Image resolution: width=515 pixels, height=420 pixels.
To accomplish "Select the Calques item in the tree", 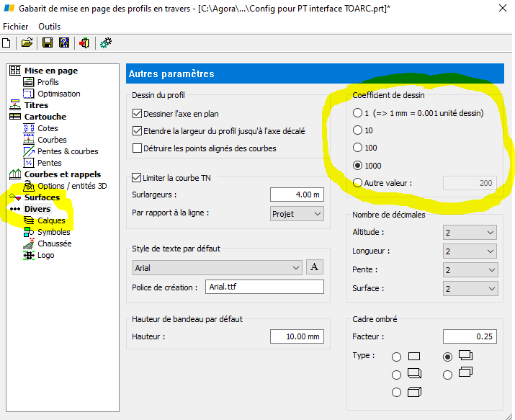I will [51, 220].
